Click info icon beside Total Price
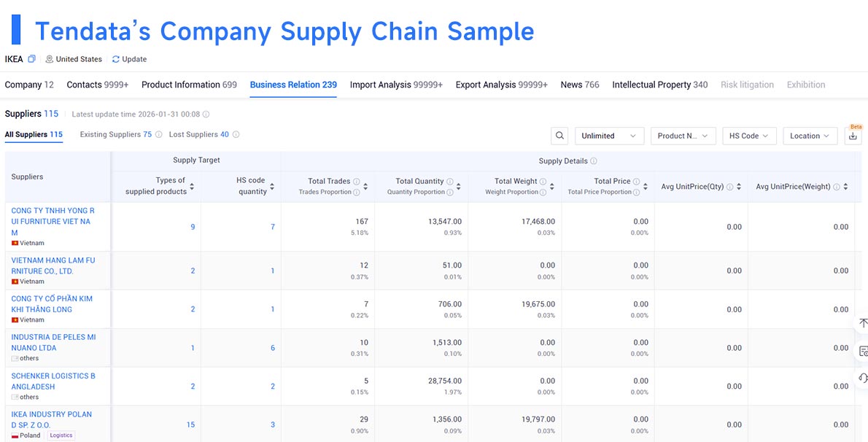The height and width of the screenshot is (442, 868). 637,182
